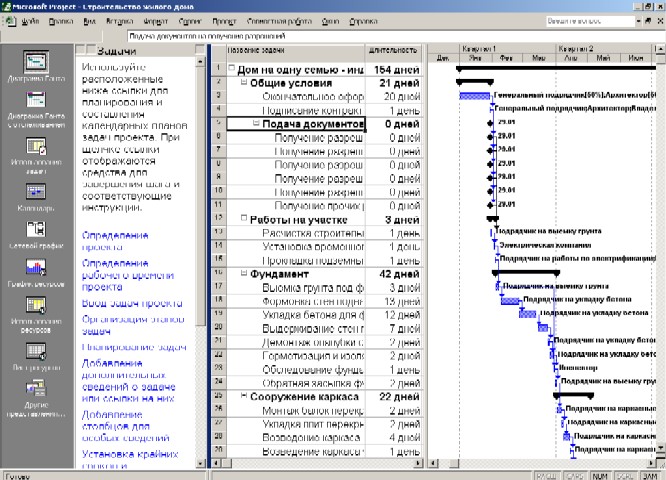Open the Вставка menu
This screenshot has height=480, width=666.
coord(119,21)
